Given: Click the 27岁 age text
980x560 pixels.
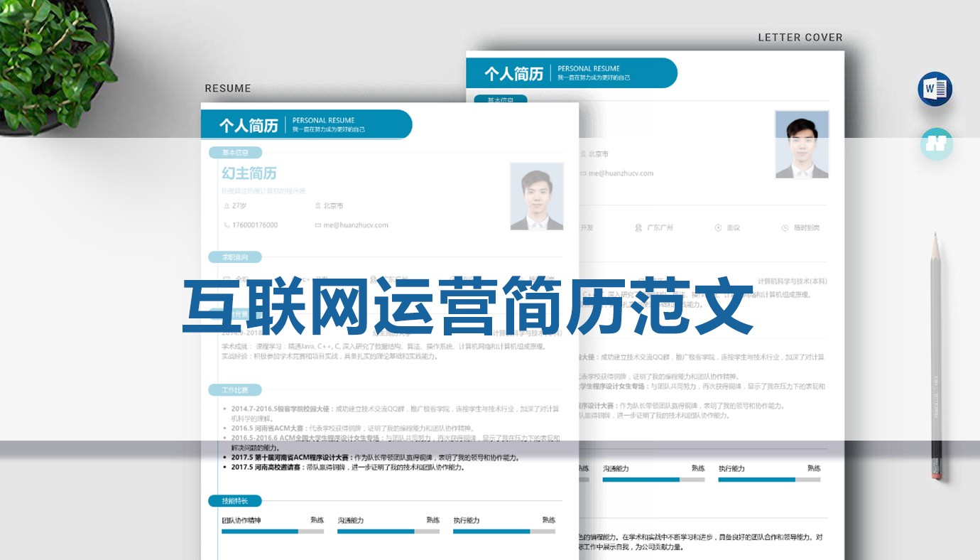Looking at the screenshot, I should click(239, 206).
